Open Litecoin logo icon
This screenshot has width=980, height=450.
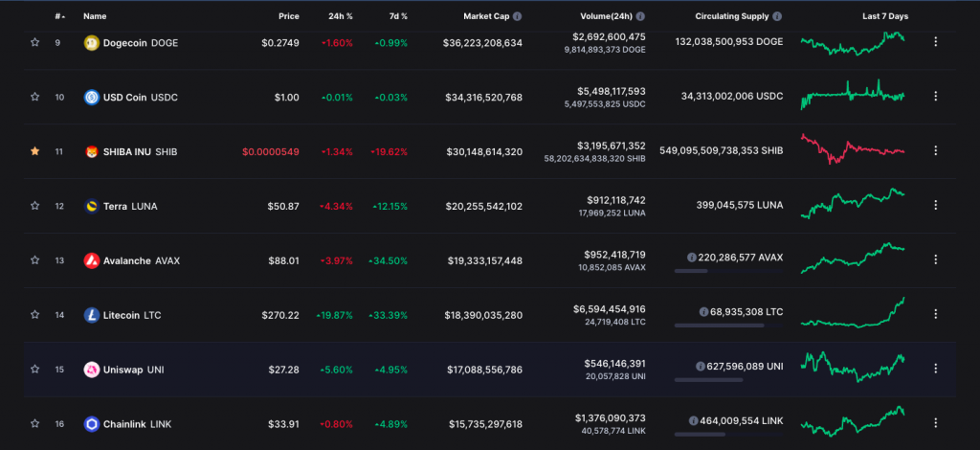click(x=91, y=315)
